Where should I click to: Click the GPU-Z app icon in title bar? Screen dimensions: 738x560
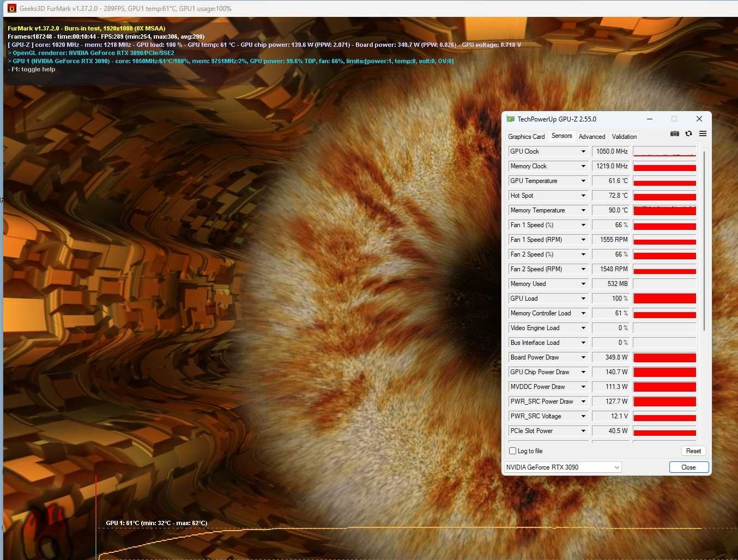click(x=510, y=119)
